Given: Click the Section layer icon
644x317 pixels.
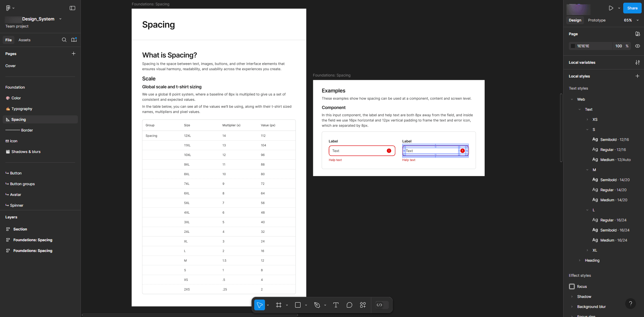Looking at the screenshot, I should [x=8, y=229].
